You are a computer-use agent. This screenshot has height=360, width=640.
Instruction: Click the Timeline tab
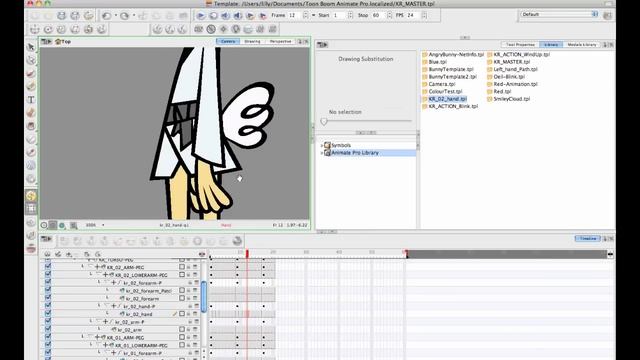[x=587, y=238]
